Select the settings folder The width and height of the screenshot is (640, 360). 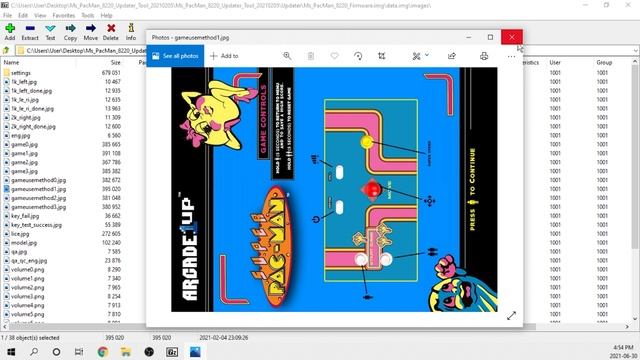tap(21, 73)
